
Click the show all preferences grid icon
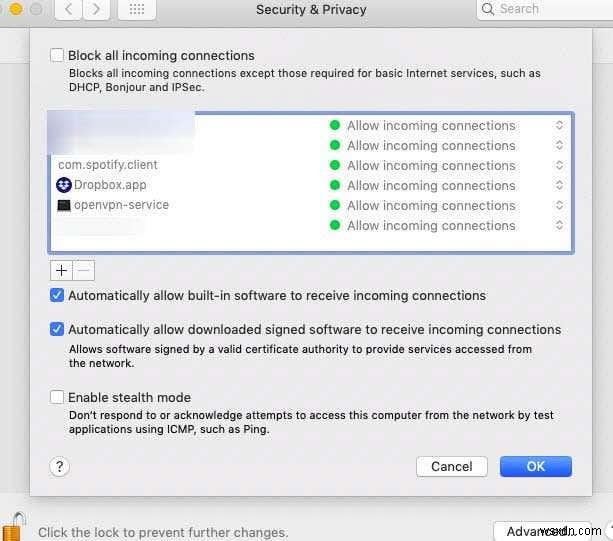tap(136, 10)
